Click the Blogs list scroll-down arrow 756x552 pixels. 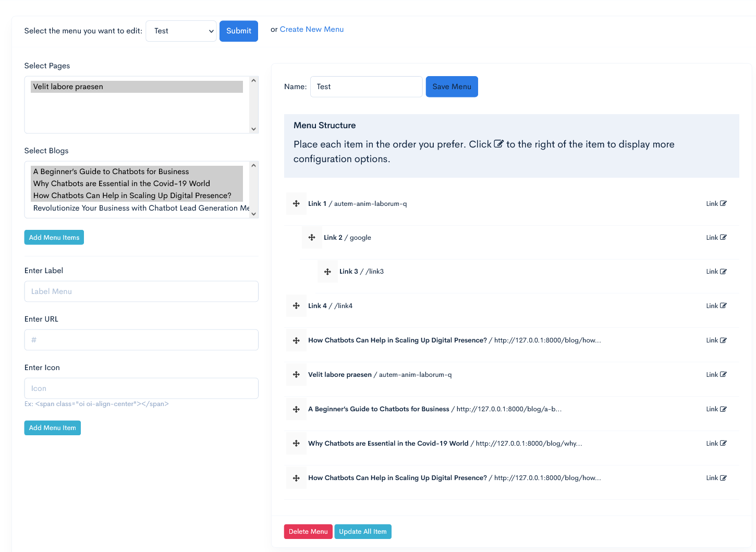coord(254,214)
